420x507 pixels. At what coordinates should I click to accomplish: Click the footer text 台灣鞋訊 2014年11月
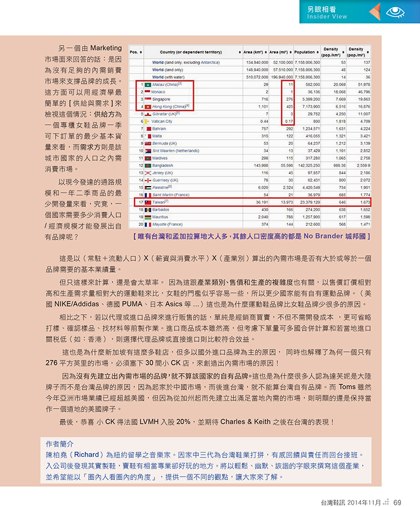point(350,503)
